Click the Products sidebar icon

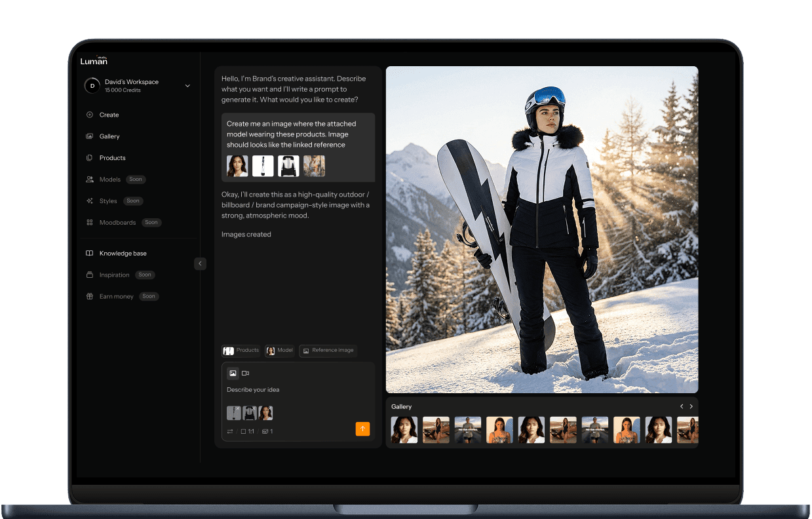[89, 157]
